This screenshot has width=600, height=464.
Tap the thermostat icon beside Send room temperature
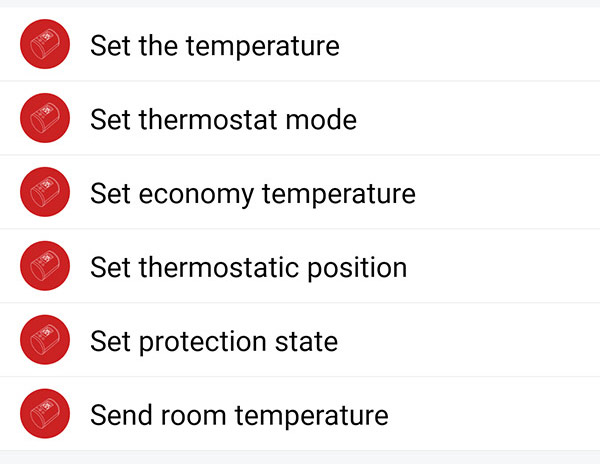(x=45, y=414)
